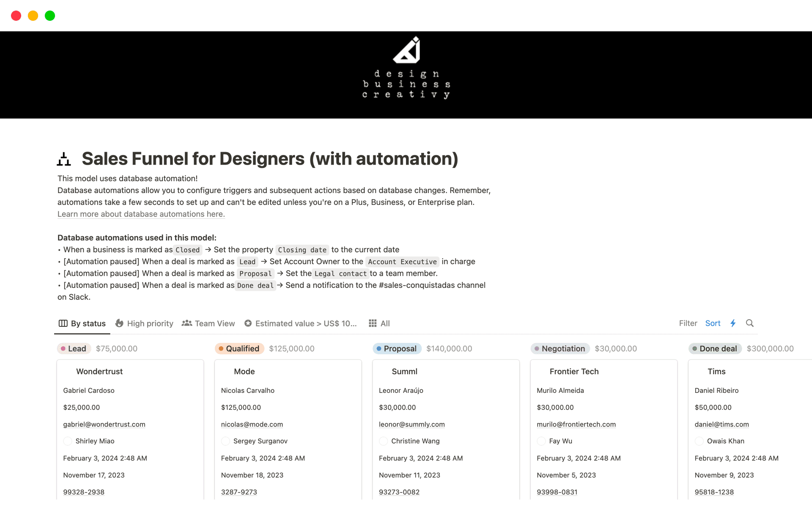The height and width of the screenshot is (508, 812).
Task: Click the green macOS fullscreen button
Action: [50, 16]
